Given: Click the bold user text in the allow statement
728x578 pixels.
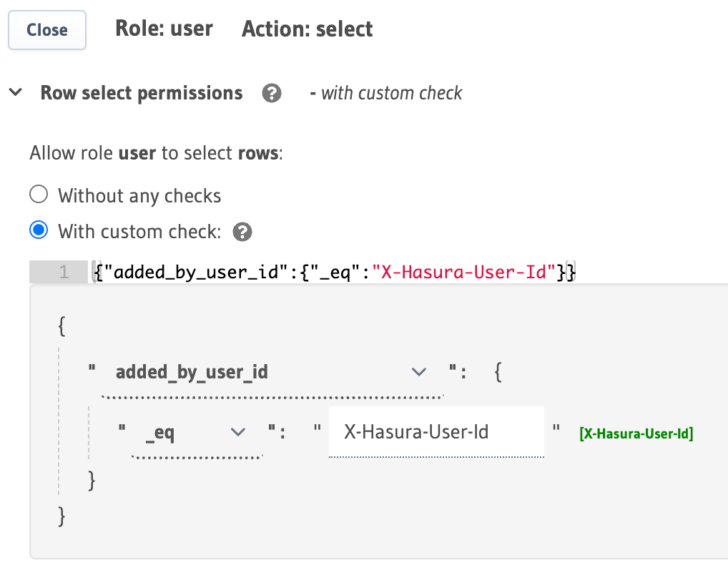Looking at the screenshot, I should pos(136,152).
